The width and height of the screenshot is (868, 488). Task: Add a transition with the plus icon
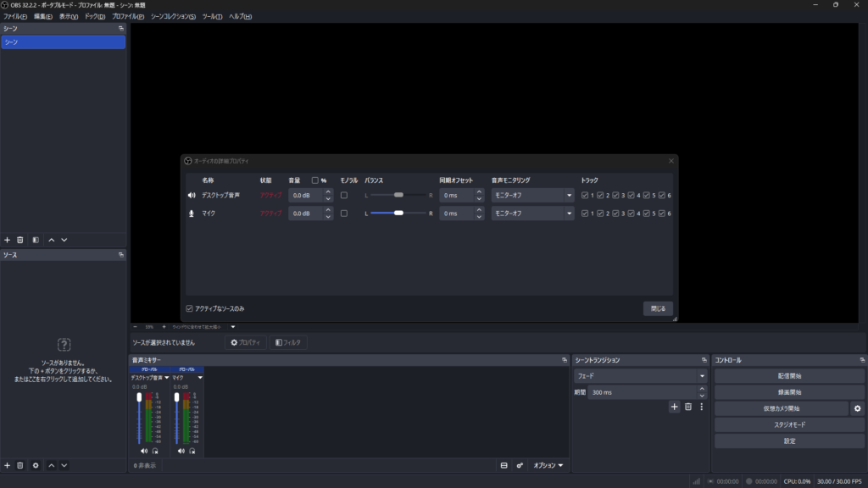click(674, 407)
